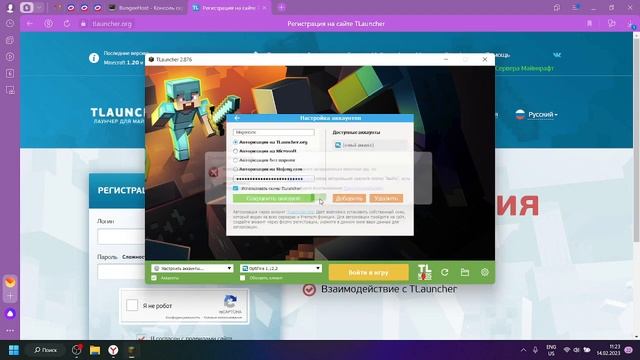Click the TL Mods icon

pyautogui.click(x=424, y=272)
